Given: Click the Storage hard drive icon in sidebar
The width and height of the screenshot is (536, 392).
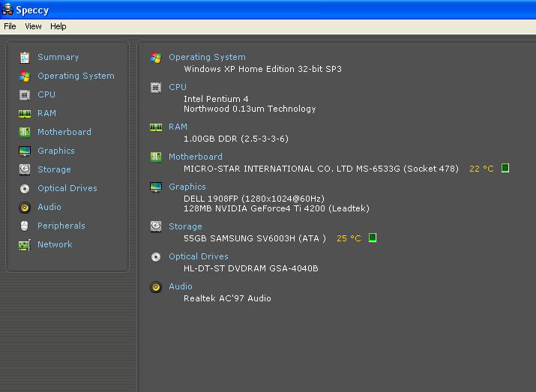Looking at the screenshot, I should (25, 169).
